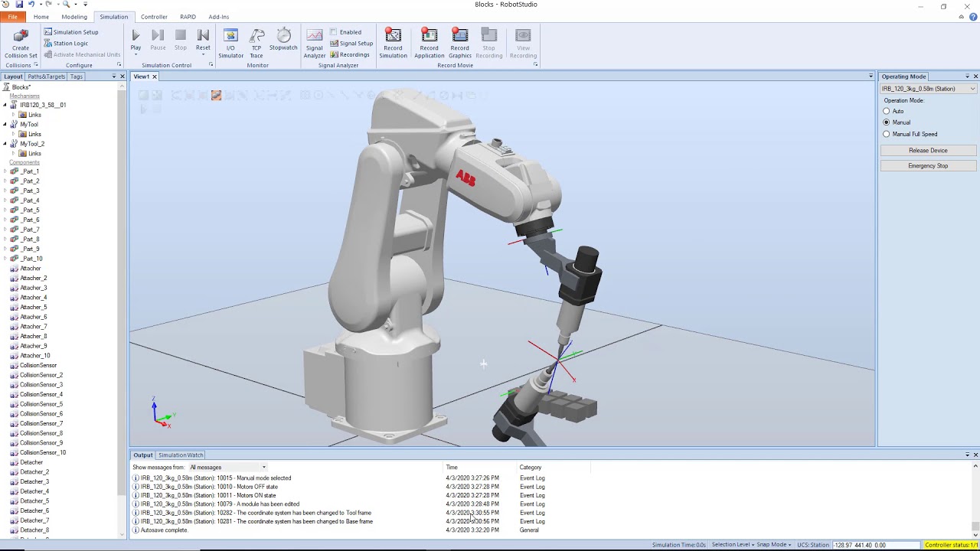Enable TCP Trace tool
The width and height of the screenshot is (980, 551).
point(256,44)
